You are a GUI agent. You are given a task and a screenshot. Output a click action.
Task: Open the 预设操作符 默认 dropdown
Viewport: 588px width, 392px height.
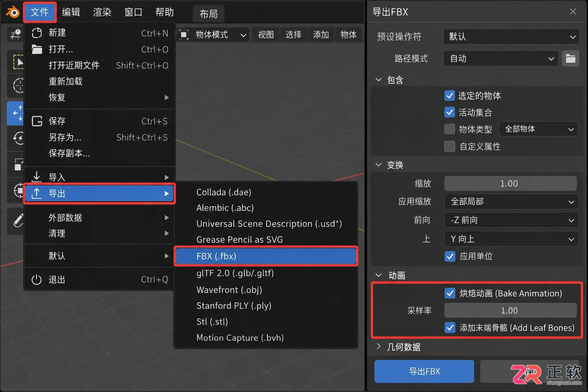click(512, 37)
